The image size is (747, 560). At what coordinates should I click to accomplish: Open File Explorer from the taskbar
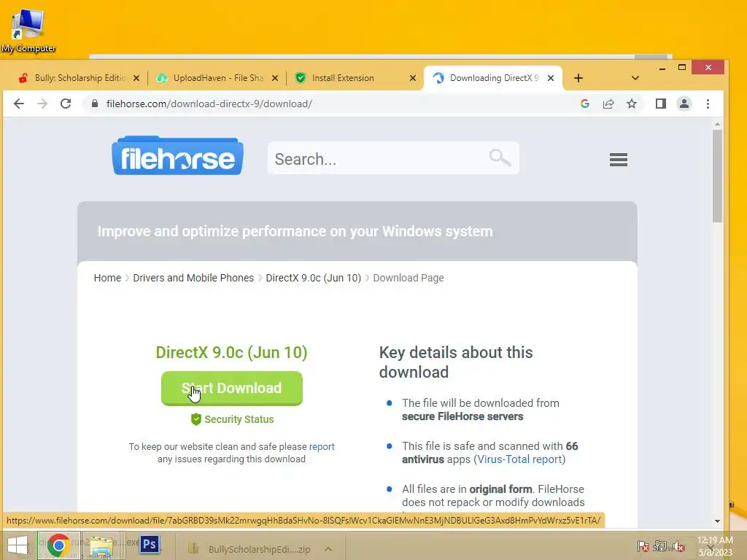tap(101, 547)
